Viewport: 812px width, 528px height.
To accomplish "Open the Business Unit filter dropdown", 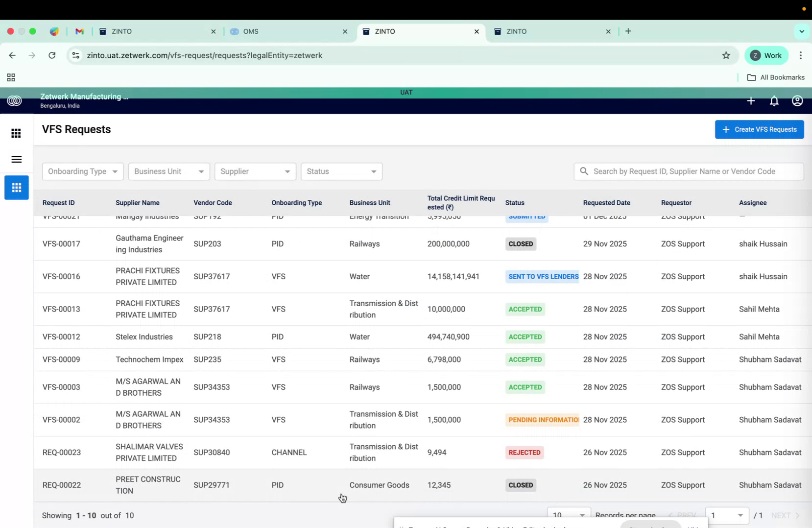I will point(168,171).
